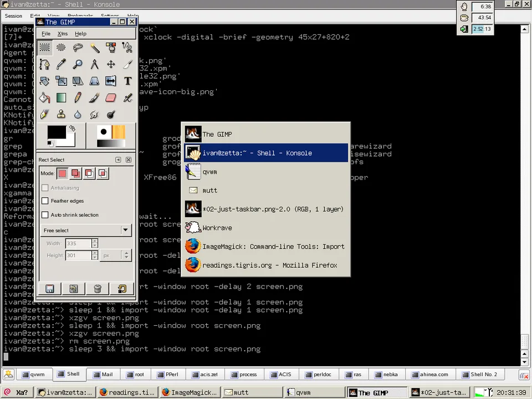Switch to readings.tigris.org Firefox window entry
Screen dimensions: 532x399
click(x=265, y=265)
